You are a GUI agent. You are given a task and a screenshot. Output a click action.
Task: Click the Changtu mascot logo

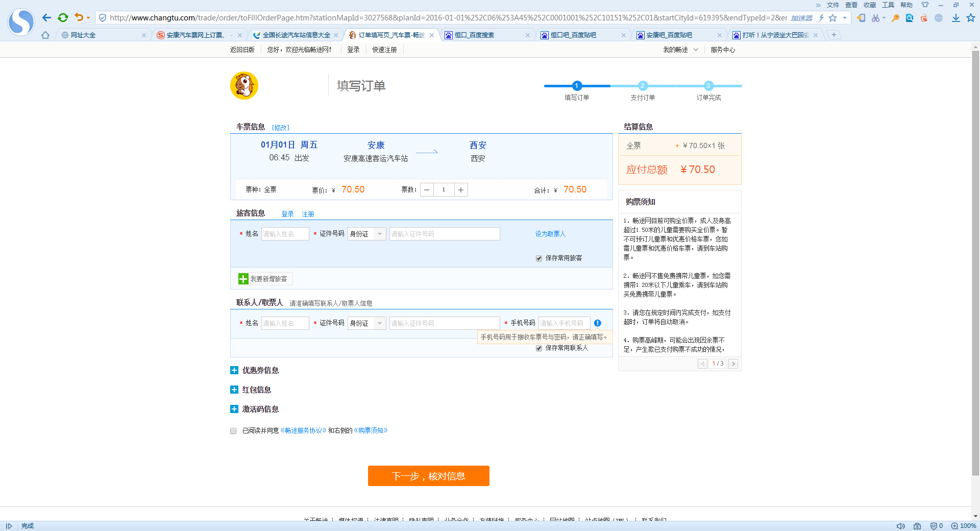click(x=244, y=85)
